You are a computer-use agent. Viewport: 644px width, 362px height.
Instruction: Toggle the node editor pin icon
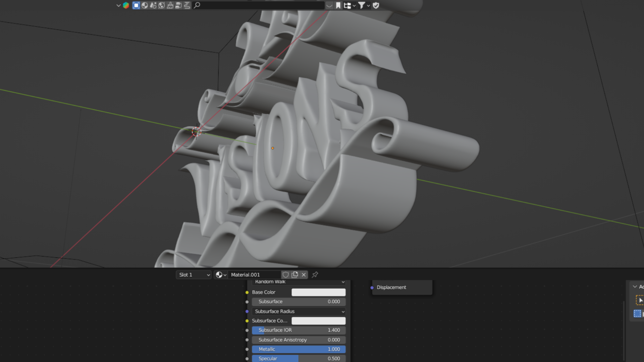point(315,275)
